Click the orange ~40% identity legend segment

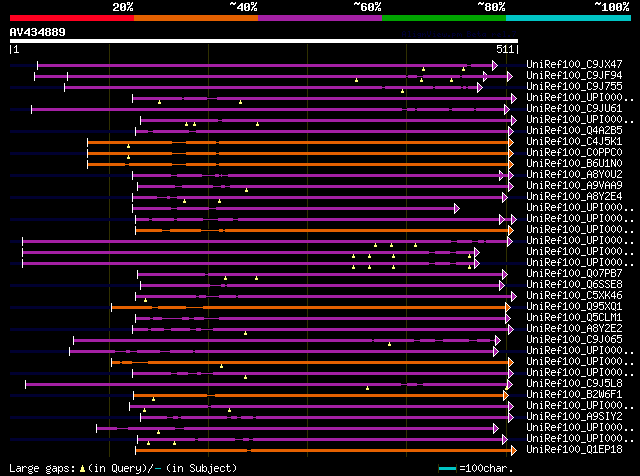[196, 18]
